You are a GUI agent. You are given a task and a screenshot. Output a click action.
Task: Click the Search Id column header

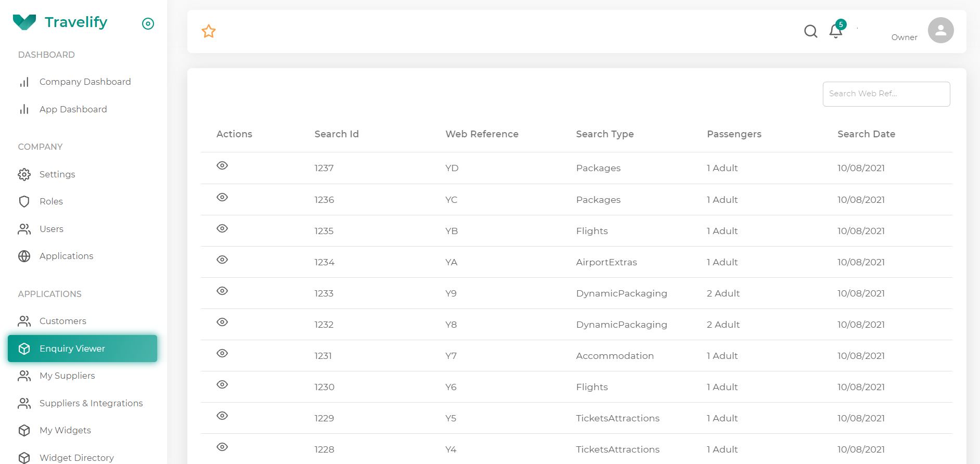click(x=336, y=134)
